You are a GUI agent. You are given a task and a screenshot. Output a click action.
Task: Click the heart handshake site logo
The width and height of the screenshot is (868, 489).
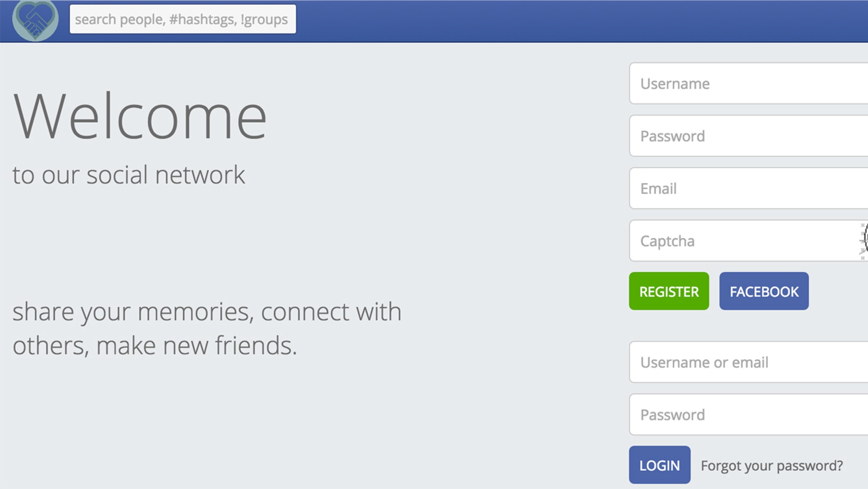click(x=35, y=20)
